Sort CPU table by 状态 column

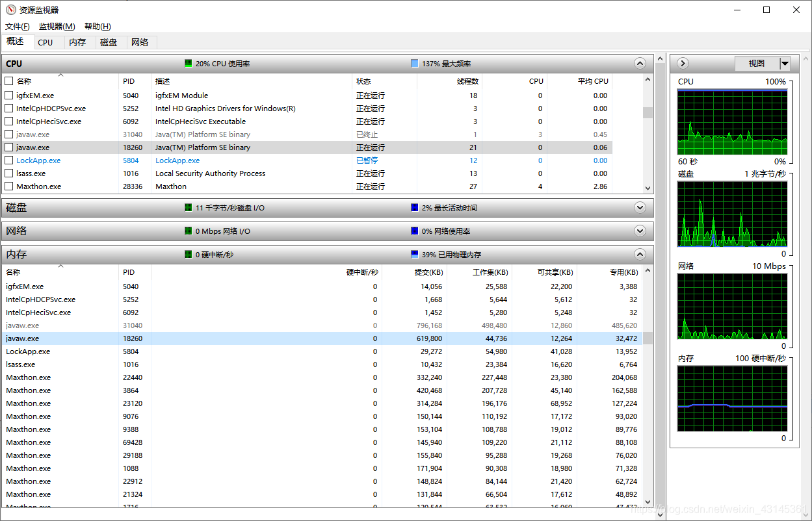pyautogui.click(x=384, y=81)
